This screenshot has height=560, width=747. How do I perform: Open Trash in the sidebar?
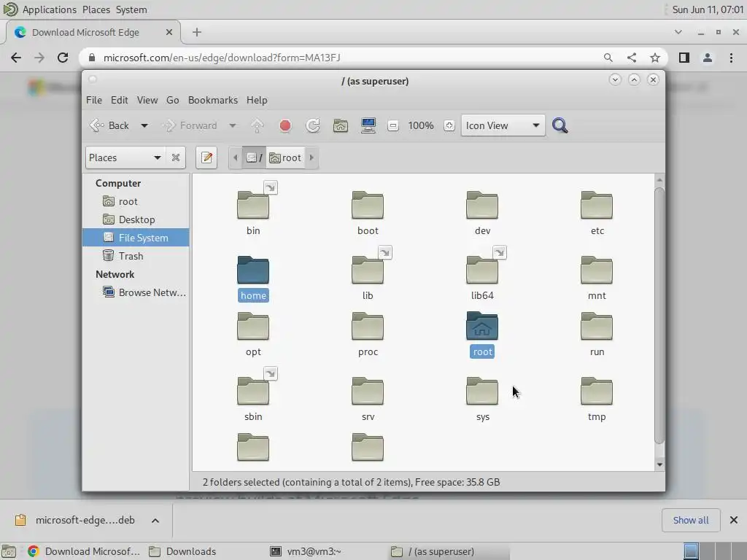click(x=131, y=256)
